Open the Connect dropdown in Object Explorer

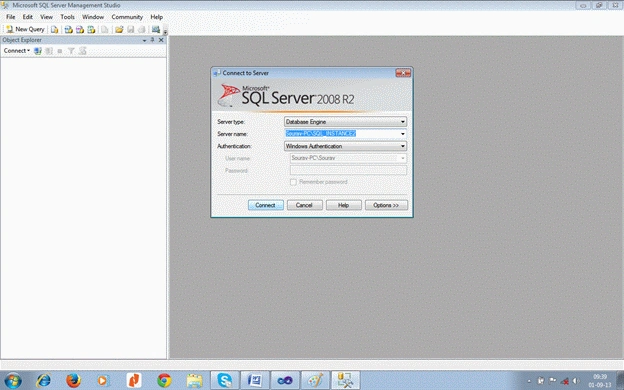click(x=16, y=51)
